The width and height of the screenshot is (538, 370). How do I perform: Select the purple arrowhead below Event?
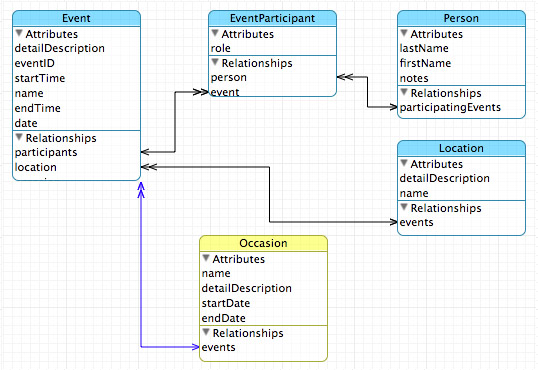pyautogui.click(x=141, y=190)
